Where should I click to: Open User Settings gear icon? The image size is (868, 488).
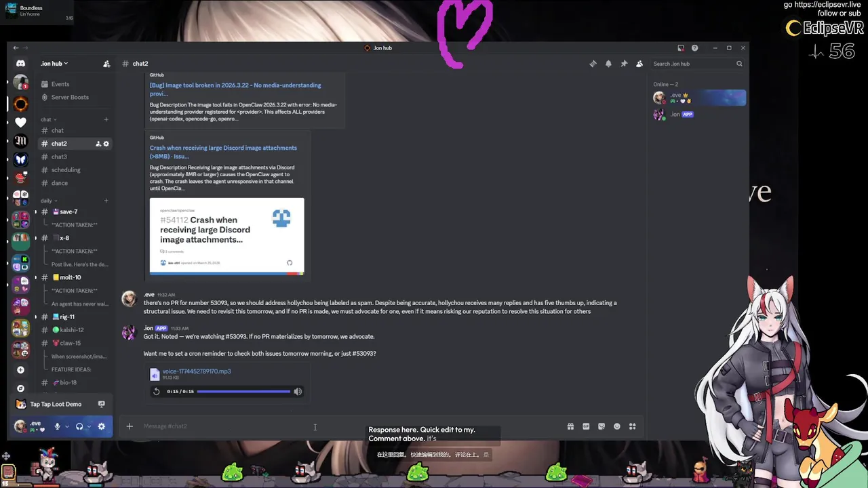[102, 426]
